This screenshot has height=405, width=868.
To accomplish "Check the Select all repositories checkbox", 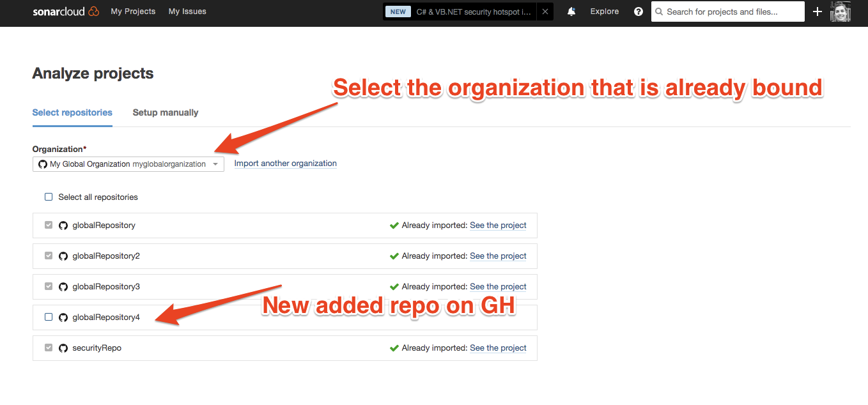I will click(x=49, y=197).
